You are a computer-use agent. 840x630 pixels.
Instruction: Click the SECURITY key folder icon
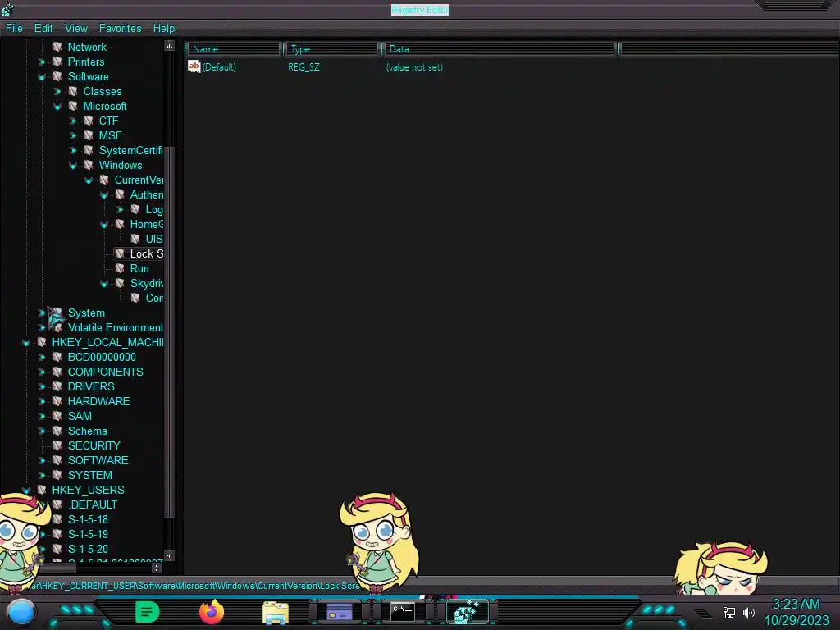(x=57, y=445)
